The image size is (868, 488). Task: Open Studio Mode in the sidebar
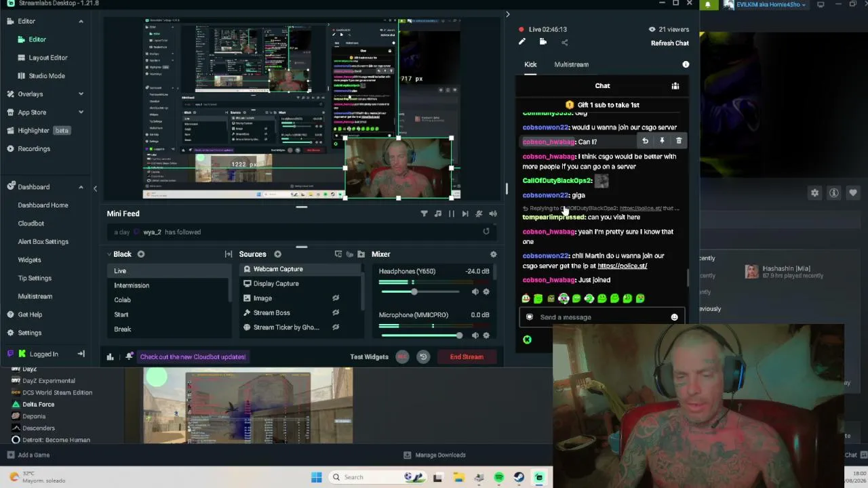[x=47, y=76]
